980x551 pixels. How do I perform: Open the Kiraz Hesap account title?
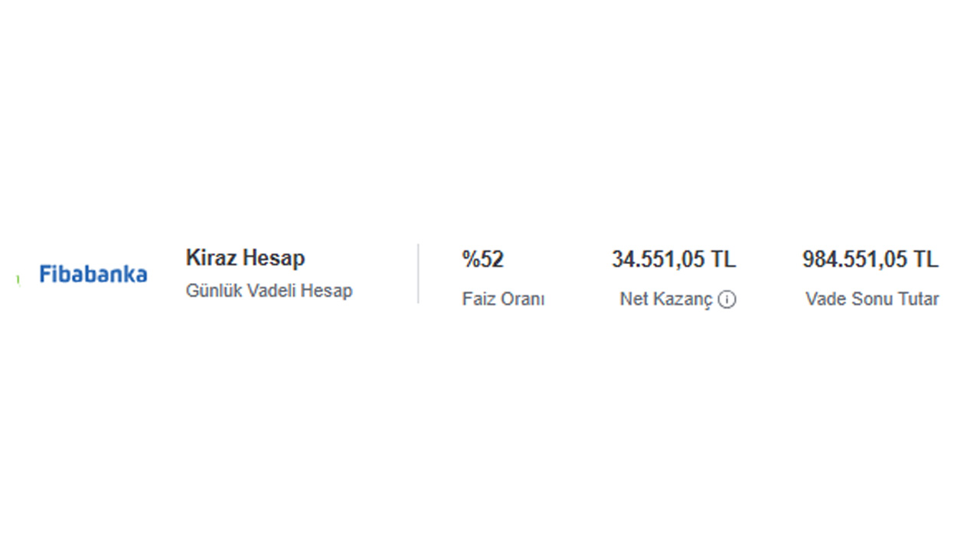[x=245, y=258]
